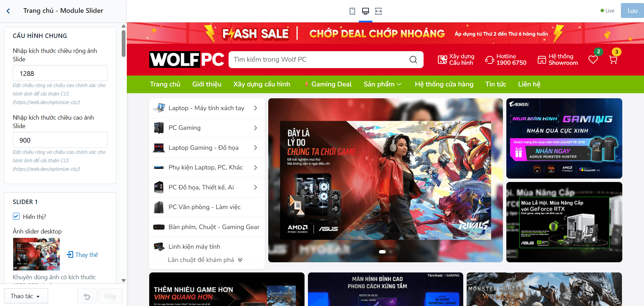Click PC Văn phòng - Làm việc link
This screenshot has width=644, height=306.
tap(204, 207)
